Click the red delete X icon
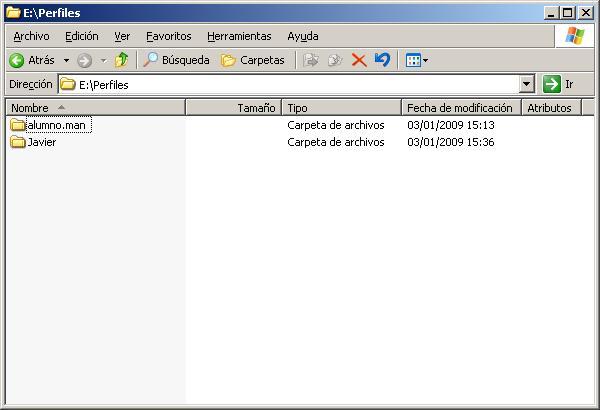600x410 pixels. pos(358,60)
